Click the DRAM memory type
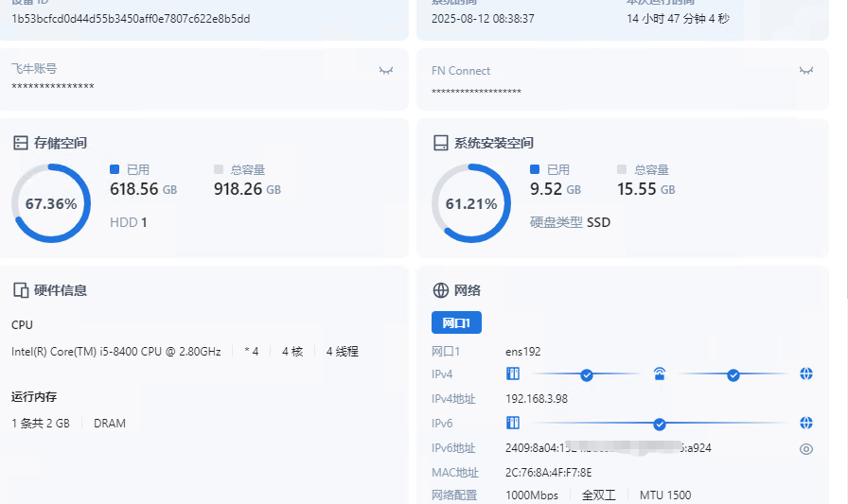The width and height of the screenshot is (848, 504). [109, 424]
